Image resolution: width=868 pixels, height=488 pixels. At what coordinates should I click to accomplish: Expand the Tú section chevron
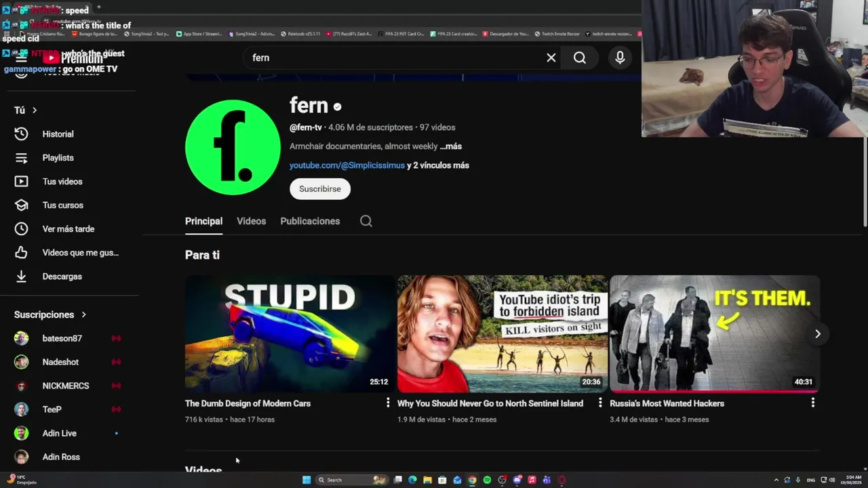click(34, 110)
